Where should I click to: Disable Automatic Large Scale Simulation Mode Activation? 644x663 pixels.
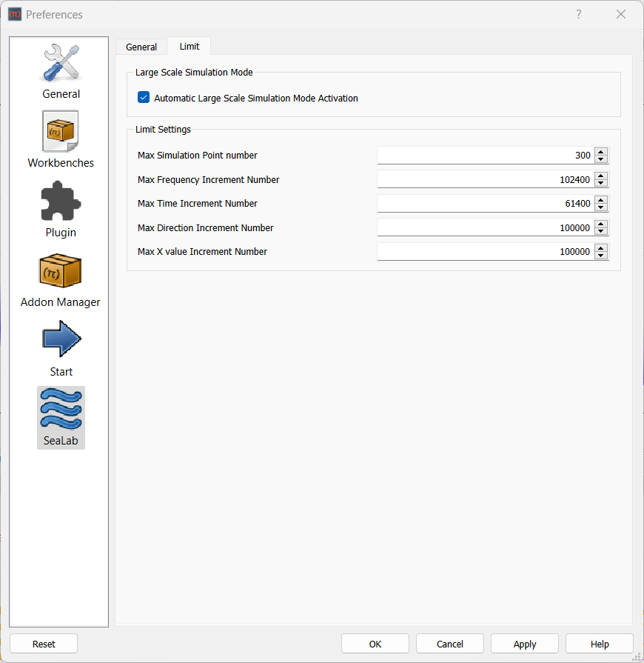click(x=143, y=98)
